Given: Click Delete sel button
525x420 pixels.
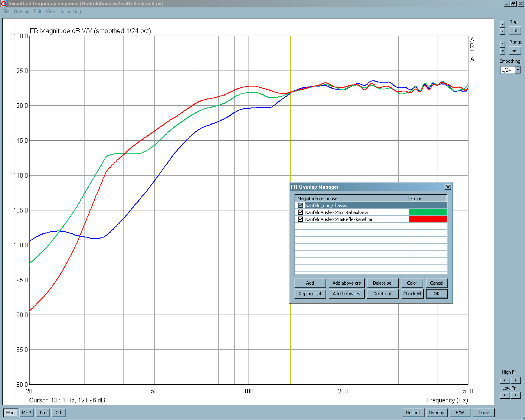Looking at the screenshot, I should [x=383, y=283].
